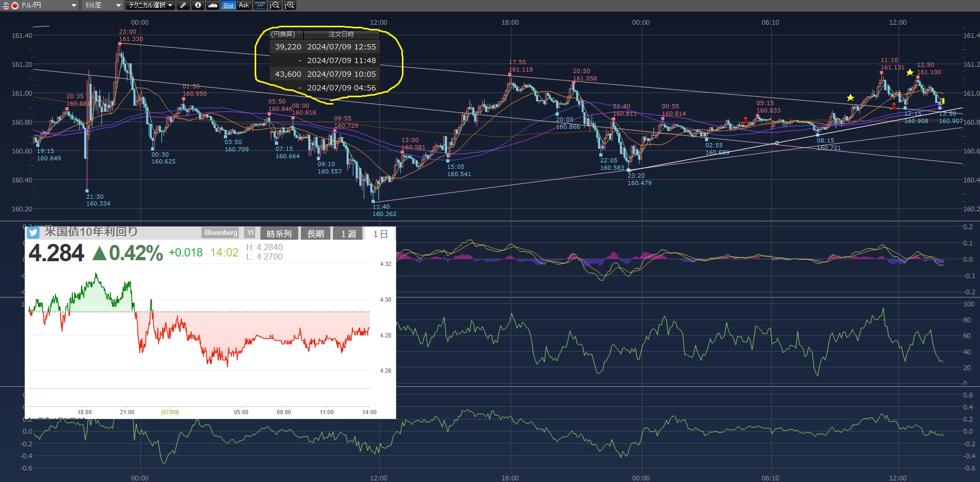Screen dimensions: 980x482
Task: Switch price display to Ask
Action: click(x=244, y=5)
